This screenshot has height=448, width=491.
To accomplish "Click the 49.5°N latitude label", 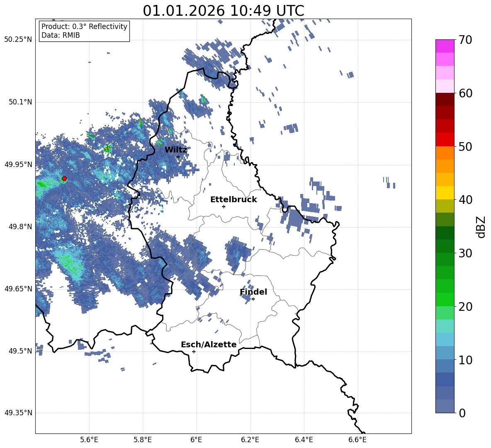I will (x=20, y=351).
